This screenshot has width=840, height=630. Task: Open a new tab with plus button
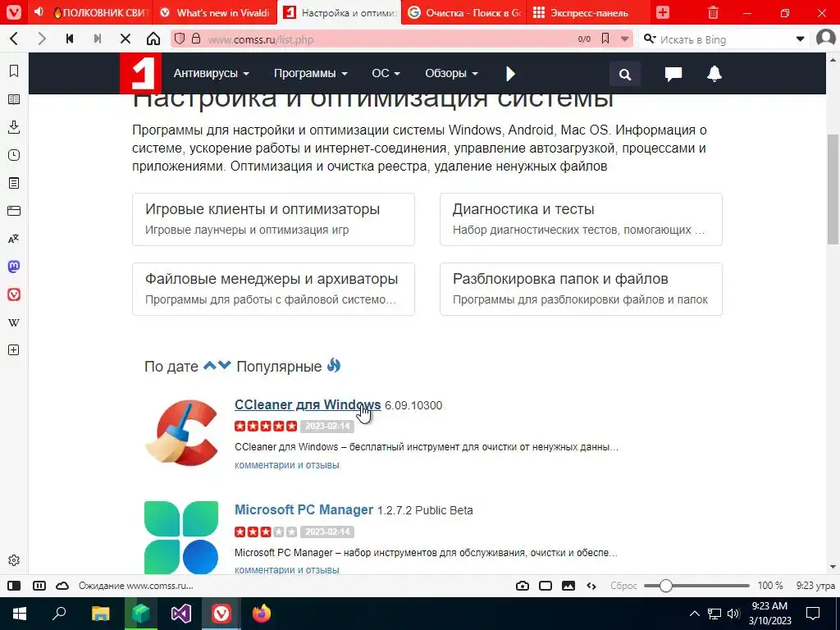(x=663, y=12)
